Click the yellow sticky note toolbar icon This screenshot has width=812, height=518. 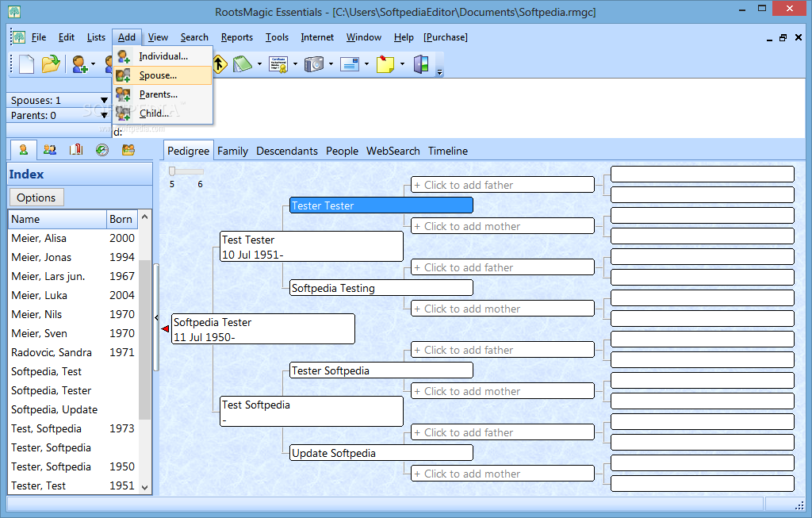pyautogui.click(x=385, y=64)
